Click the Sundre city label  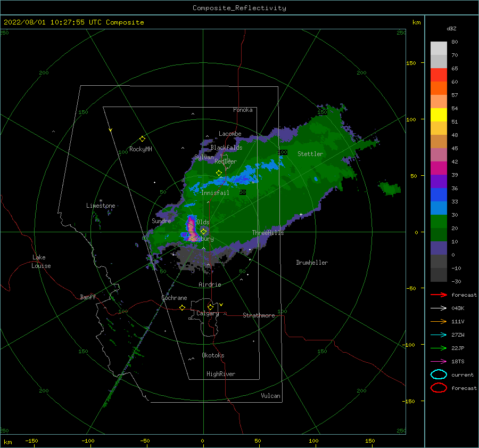coord(161,221)
